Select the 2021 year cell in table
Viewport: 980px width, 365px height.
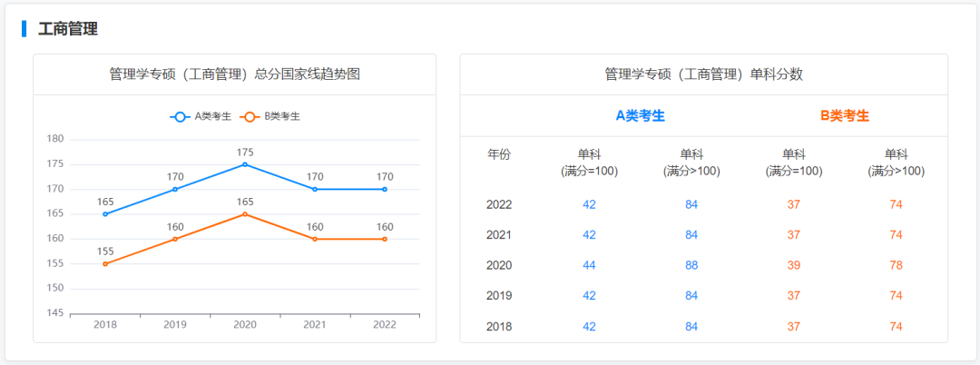499,235
